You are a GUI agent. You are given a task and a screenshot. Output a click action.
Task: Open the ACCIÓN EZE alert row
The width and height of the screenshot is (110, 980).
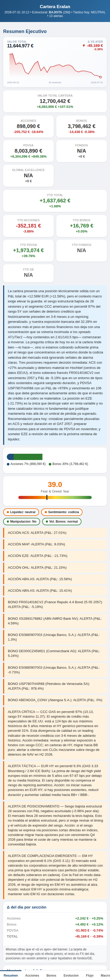tap(55, 556)
